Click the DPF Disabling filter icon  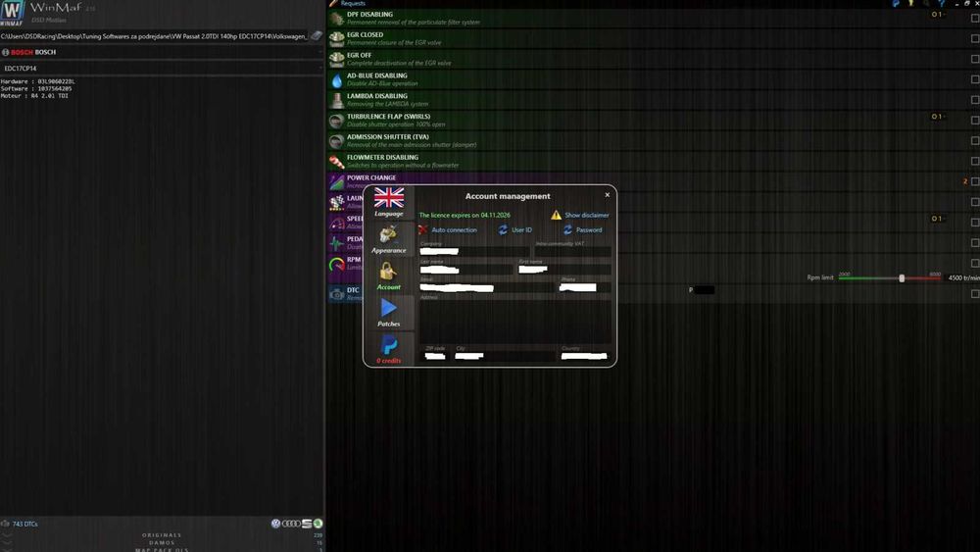coord(336,18)
